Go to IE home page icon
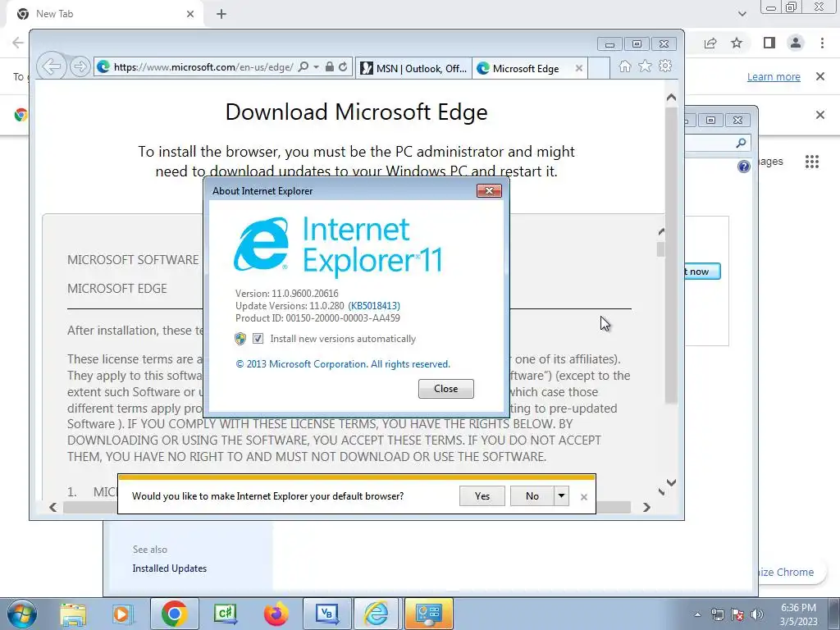 pyautogui.click(x=624, y=66)
